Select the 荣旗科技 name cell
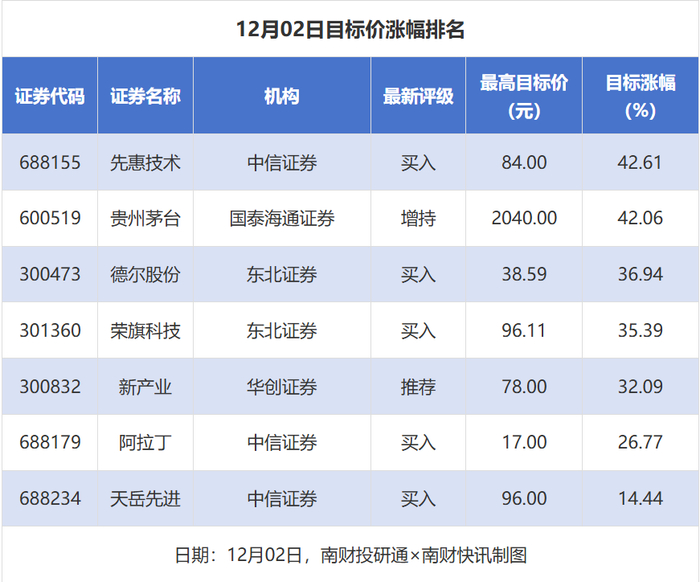 146,330
